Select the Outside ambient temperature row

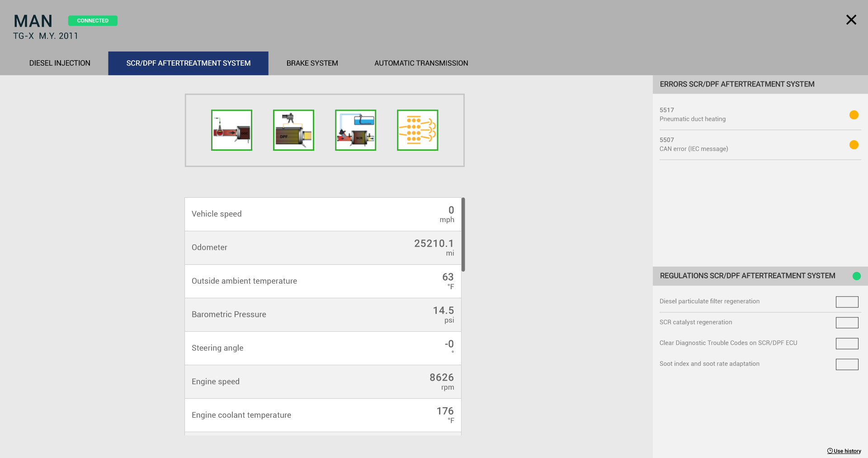[323, 281]
